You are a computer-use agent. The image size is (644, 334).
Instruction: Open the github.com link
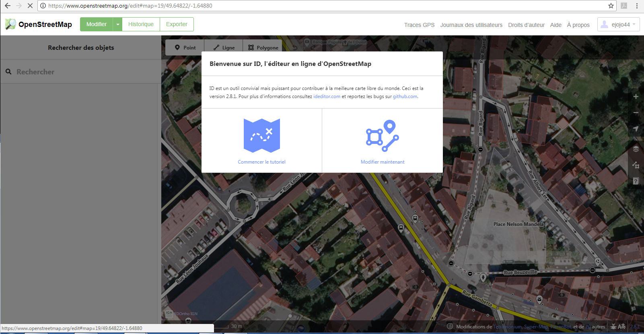[405, 96]
